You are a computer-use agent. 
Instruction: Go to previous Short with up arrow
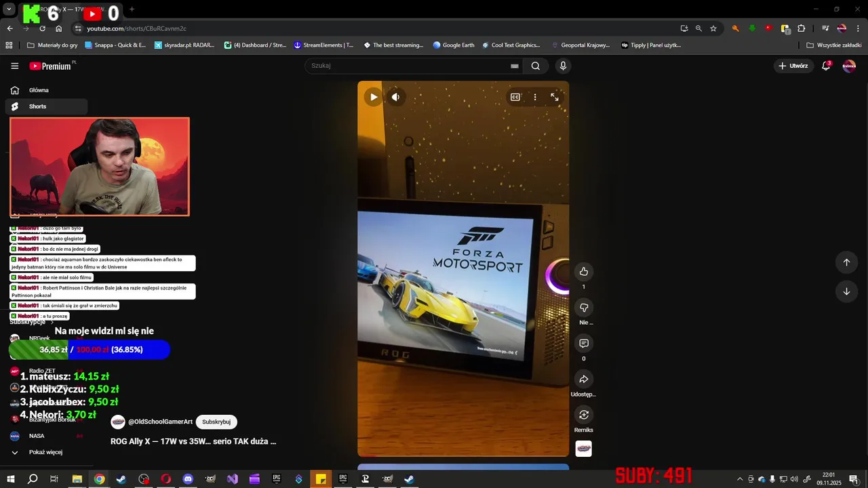pyautogui.click(x=846, y=262)
